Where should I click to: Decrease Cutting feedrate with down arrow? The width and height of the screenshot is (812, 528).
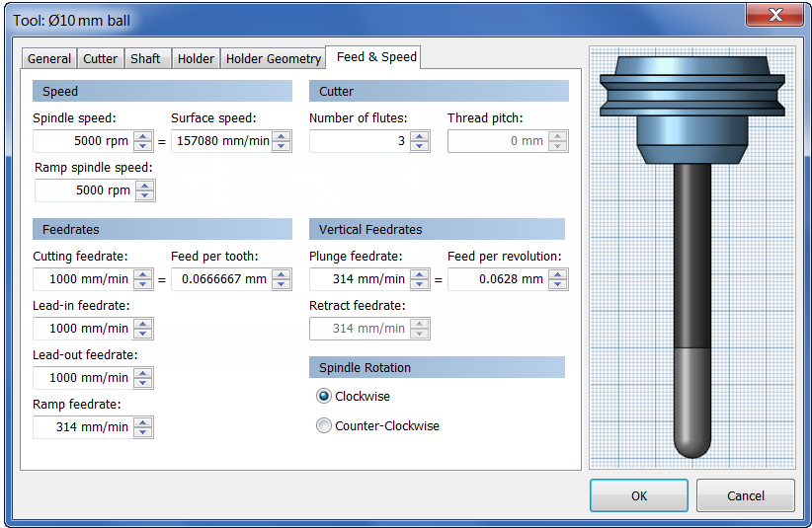pyautogui.click(x=143, y=284)
